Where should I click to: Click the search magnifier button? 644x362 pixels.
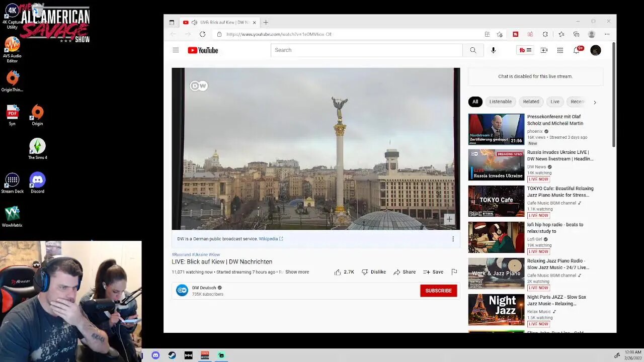(473, 50)
